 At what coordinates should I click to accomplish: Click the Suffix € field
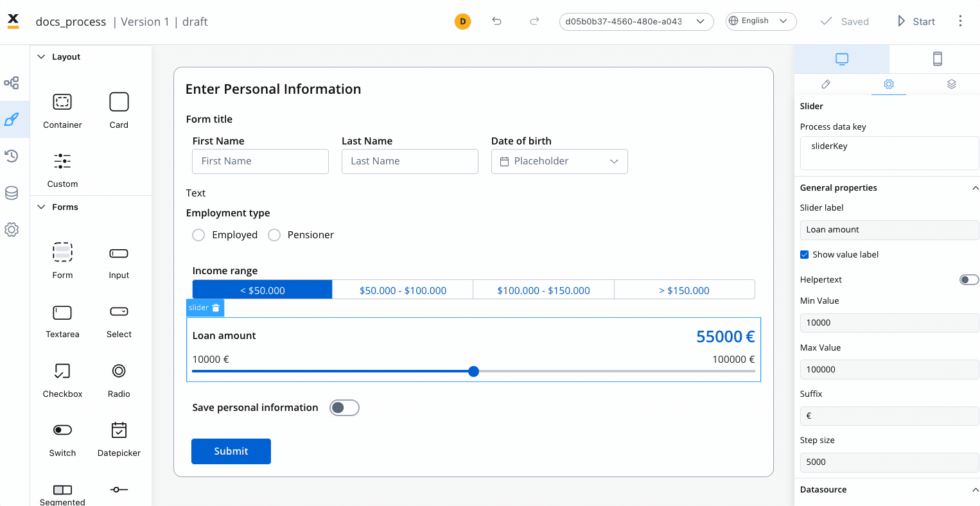coord(889,416)
